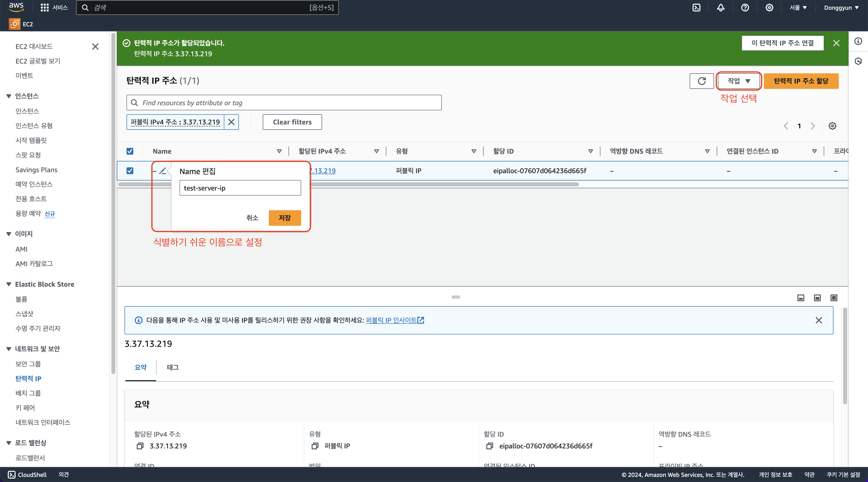Maximize the details split panel
The width and height of the screenshot is (868, 482).
click(x=834, y=298)
